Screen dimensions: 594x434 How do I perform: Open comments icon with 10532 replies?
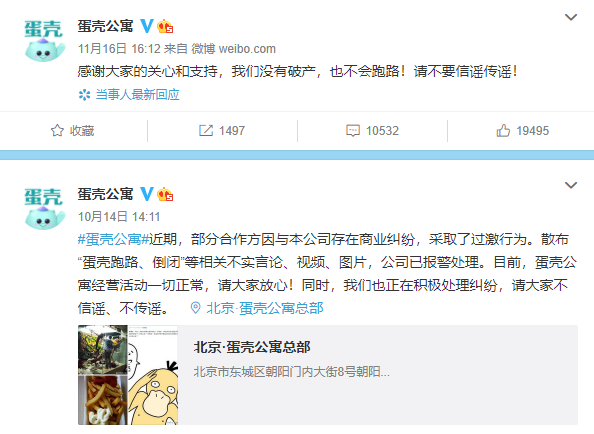353,131
